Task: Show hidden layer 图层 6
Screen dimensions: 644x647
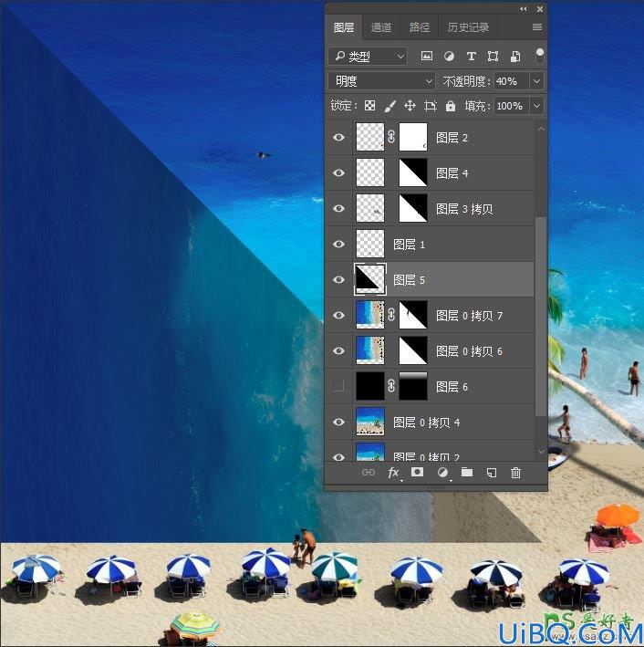Action: [x=338, y=386]
